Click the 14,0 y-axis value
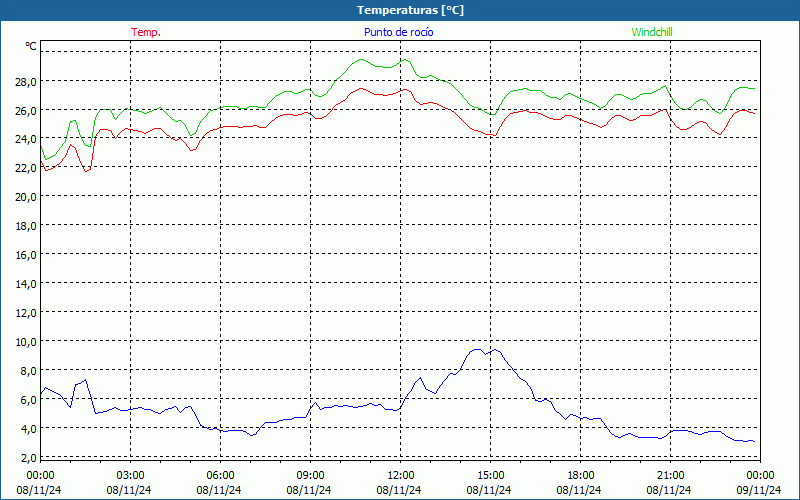The image size is (800, 500). (25, 284)
